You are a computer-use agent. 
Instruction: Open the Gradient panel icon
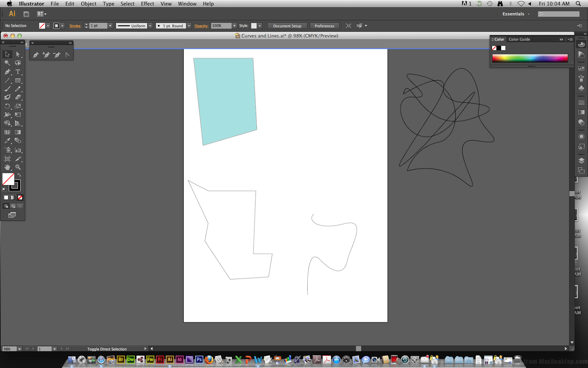tap(582, 112)
